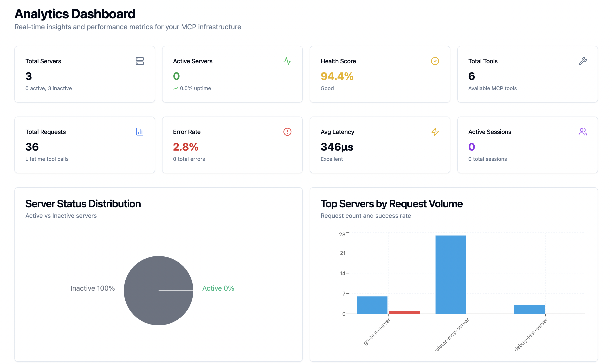Click the wrench icon in Total Tools
612x364 pixels.
point(582,61)
